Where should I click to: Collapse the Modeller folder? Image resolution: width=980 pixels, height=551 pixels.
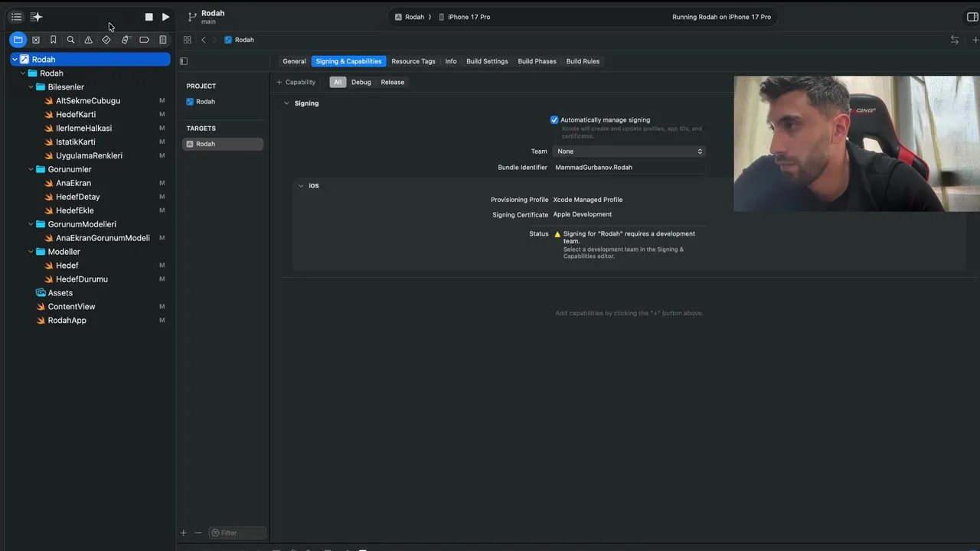pyautogui.click(x=31, y=252)
